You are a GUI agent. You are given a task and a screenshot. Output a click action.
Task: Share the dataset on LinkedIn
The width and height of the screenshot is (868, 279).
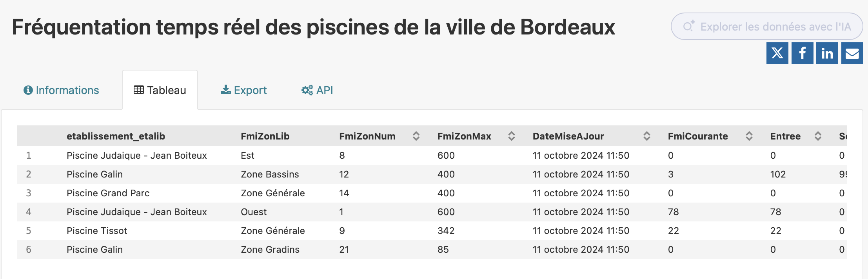[827, 53]
